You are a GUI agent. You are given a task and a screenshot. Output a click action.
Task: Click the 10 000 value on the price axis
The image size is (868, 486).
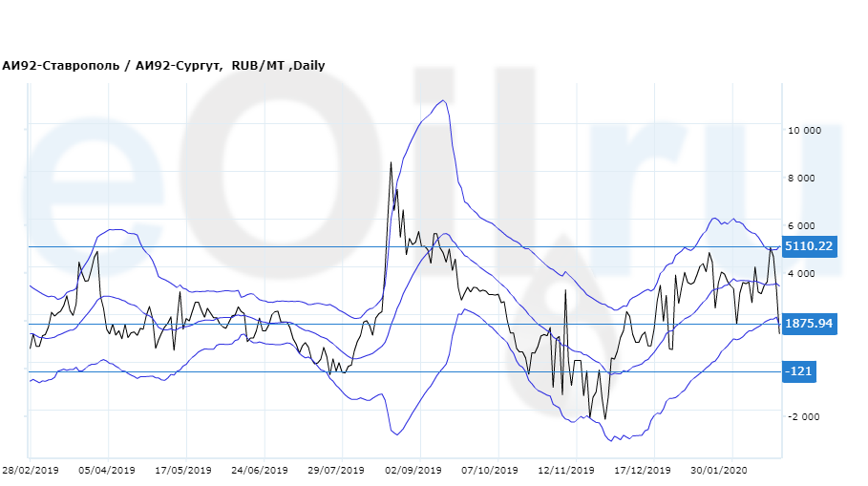click(804, 131)
